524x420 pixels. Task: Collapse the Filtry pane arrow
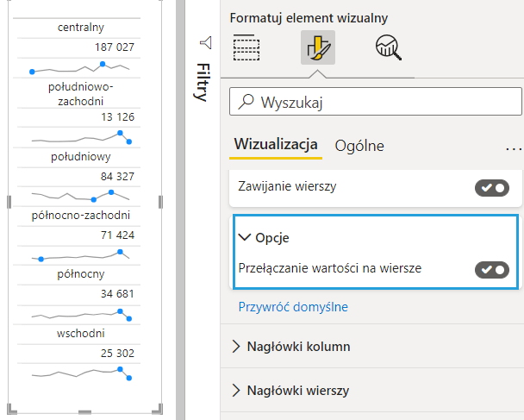coord(205,43)
